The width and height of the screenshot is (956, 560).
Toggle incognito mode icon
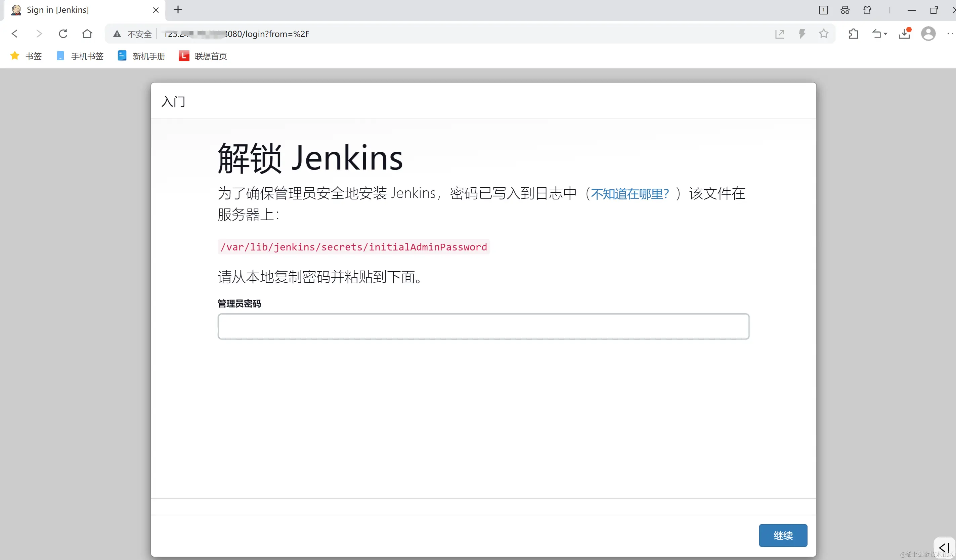click(845, 10)
